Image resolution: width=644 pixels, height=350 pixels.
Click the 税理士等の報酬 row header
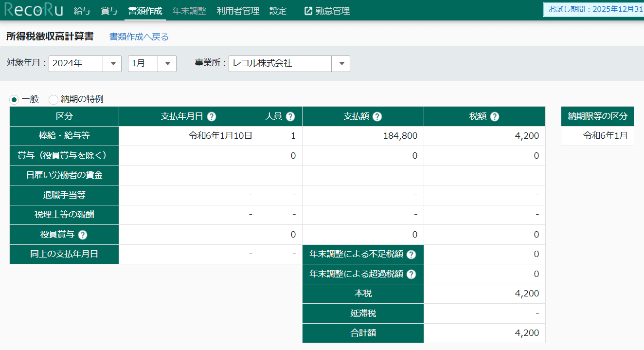[64, 215]
